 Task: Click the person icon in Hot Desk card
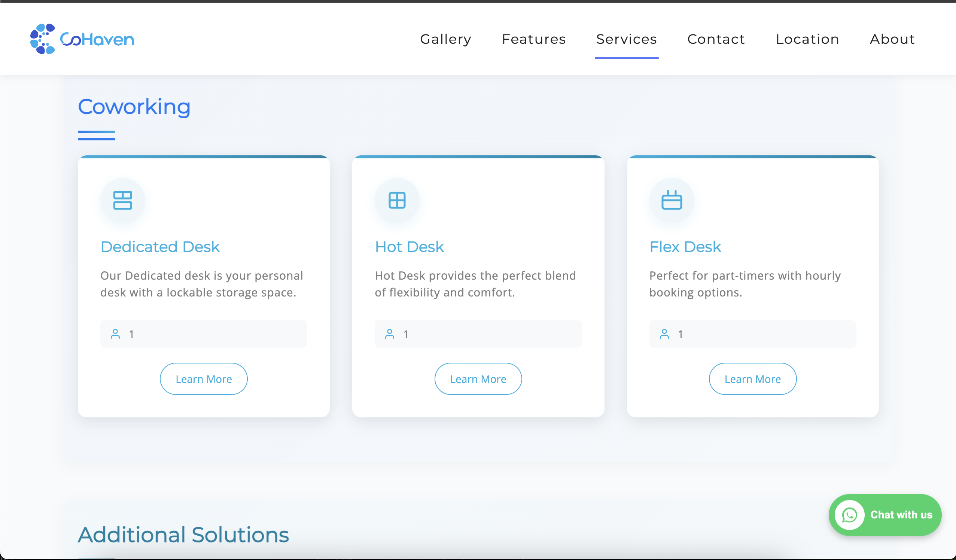coord(389,334)
